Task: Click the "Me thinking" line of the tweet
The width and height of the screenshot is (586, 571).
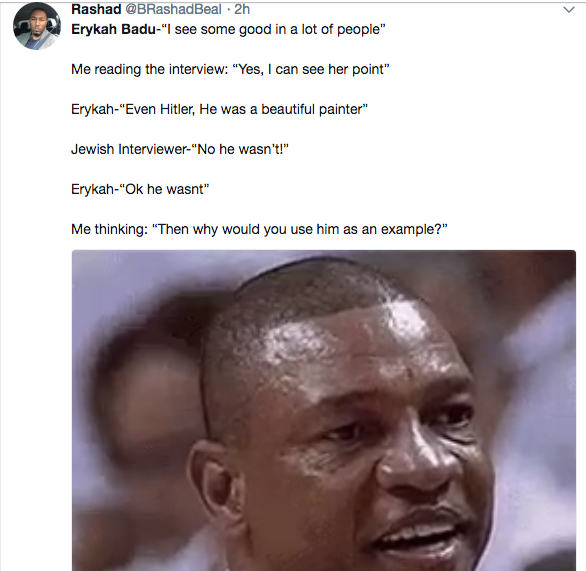Action: (x=259, y=229)
